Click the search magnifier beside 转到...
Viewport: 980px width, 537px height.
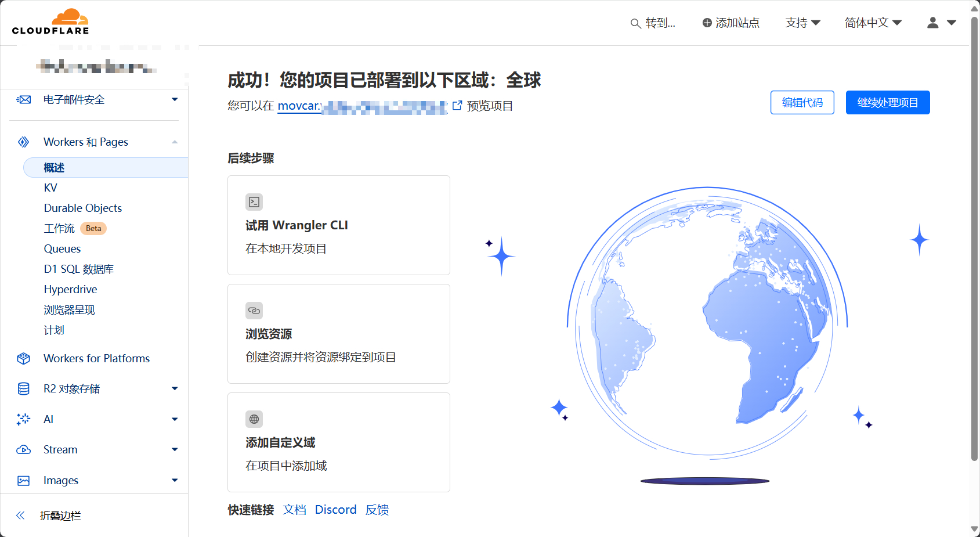[634, 23]
